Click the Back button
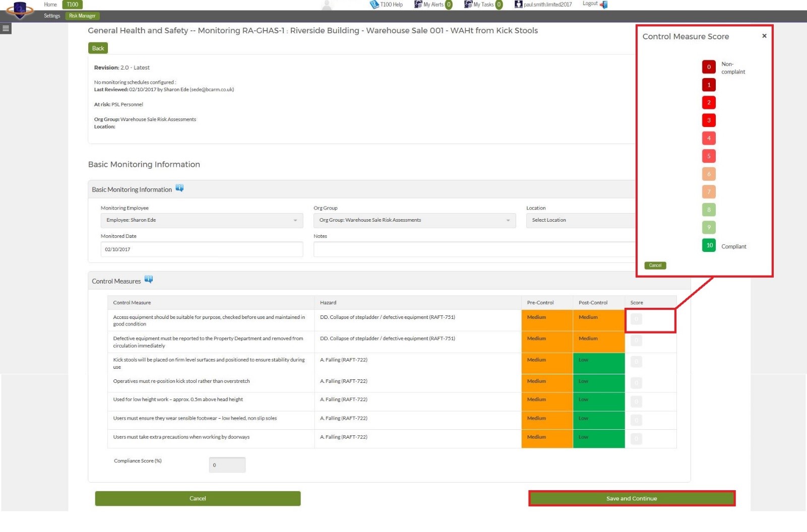 click(x=98, y=48)
